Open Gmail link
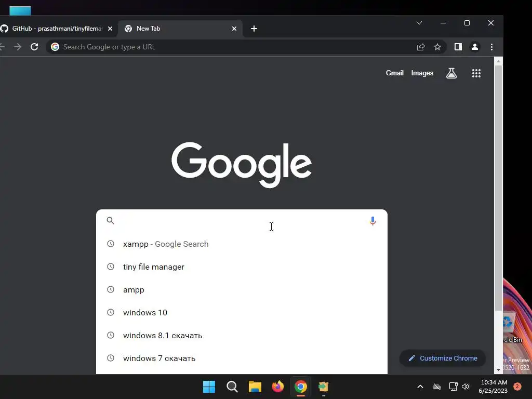The image size is (532, 399). [x=395, y=73]
